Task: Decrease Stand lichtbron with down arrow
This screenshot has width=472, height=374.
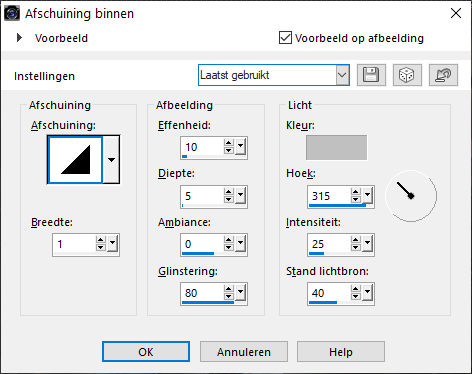Action: point(356,297)
